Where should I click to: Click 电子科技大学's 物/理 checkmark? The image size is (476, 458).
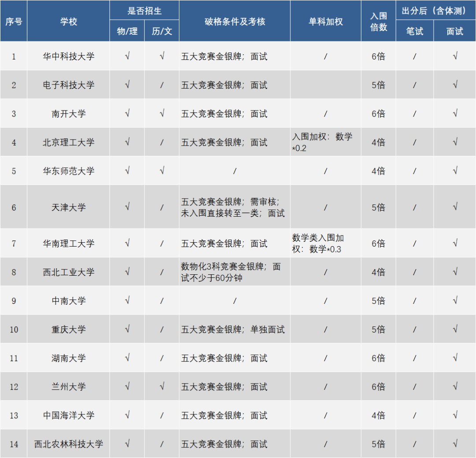click(x=127, y=85)
